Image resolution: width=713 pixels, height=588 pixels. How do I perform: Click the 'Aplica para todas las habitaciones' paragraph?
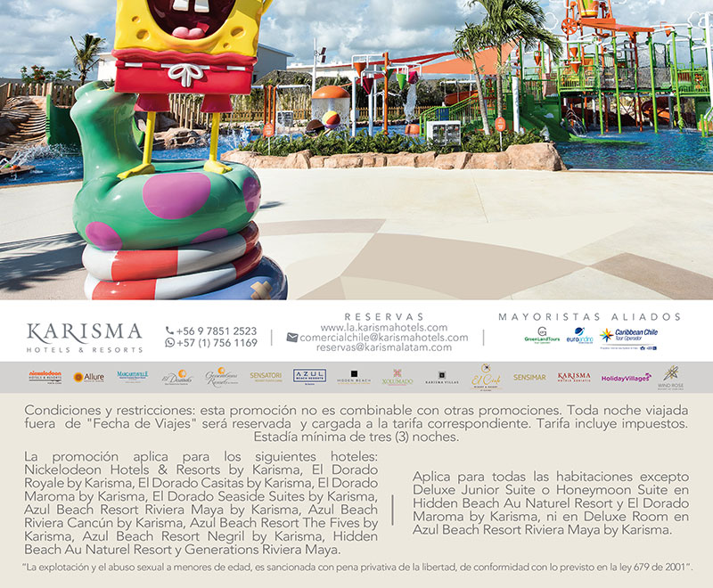pyautogui.click(x=551, y=503)
